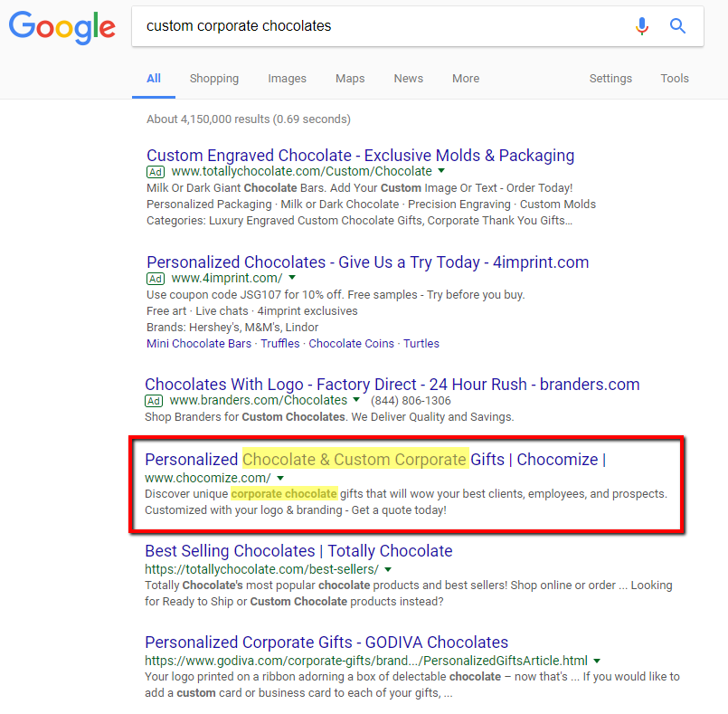The width and height of the screenshot is (728, 714).
Task: Open Chocomize Personalized Chocolate result title
Action: [x=375, y=460]
